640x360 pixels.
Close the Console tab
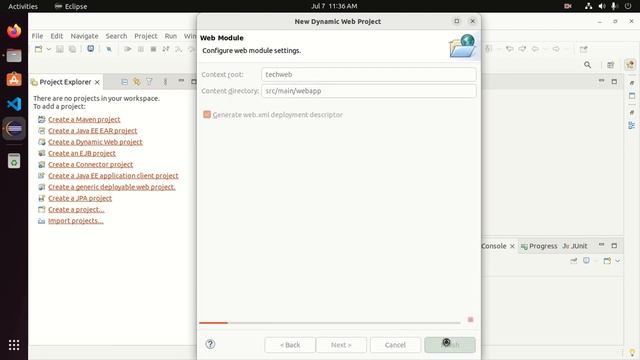512,247
